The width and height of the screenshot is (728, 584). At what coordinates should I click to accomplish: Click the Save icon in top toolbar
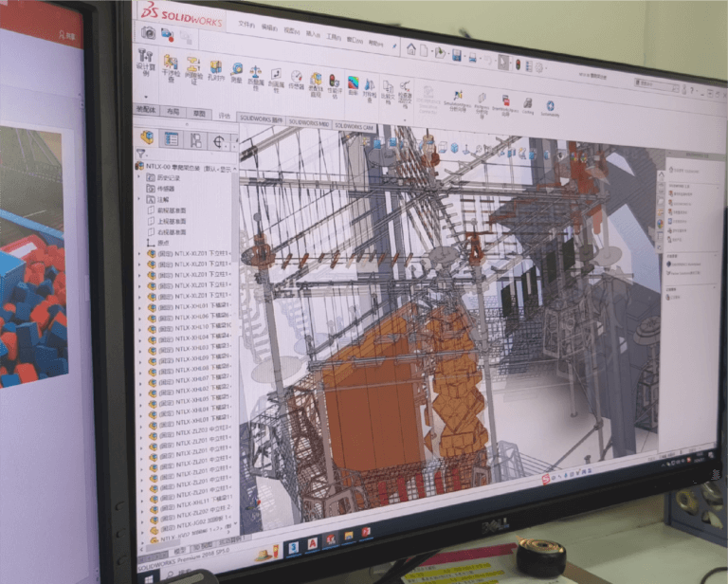coord(456,54)
